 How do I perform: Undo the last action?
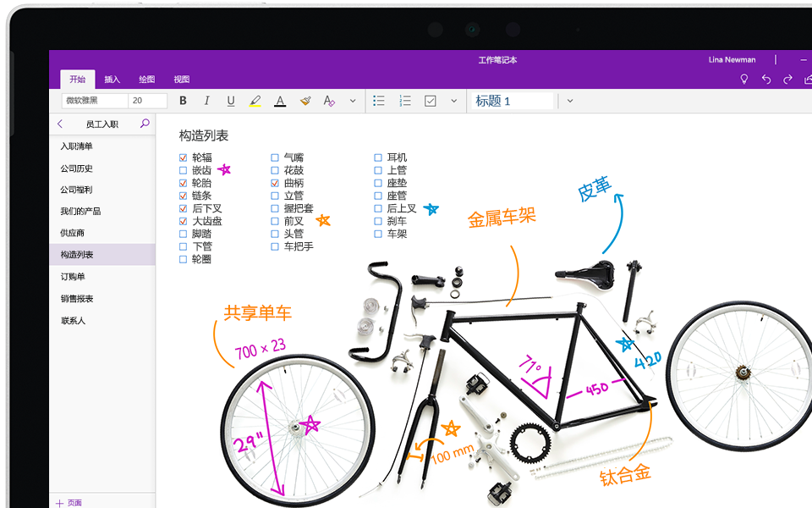766,79
